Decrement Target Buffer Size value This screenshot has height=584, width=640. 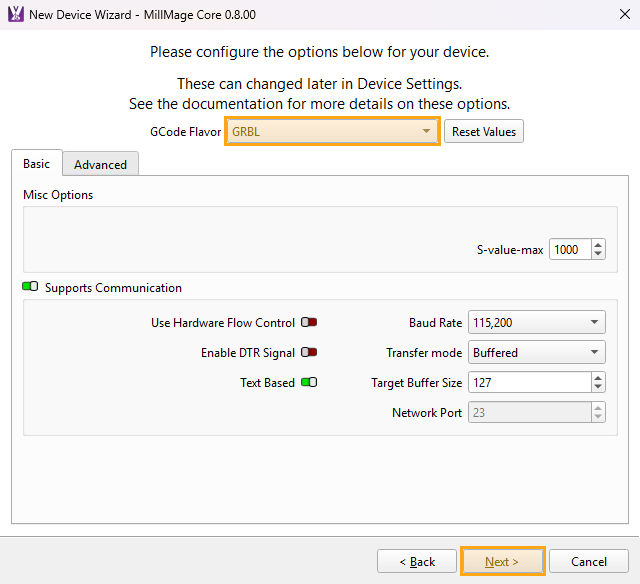click(x=598, y=388)
